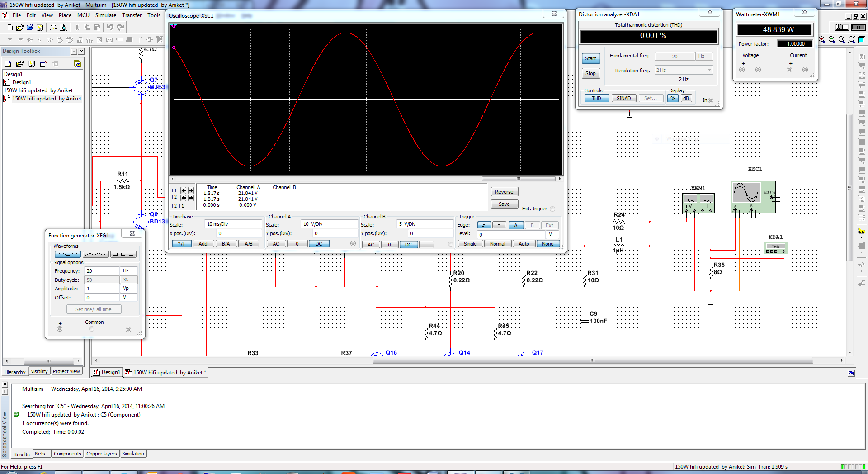This screenshot has height=474, width=868.
Task: Open the File menu
Action: click(17, 15)
